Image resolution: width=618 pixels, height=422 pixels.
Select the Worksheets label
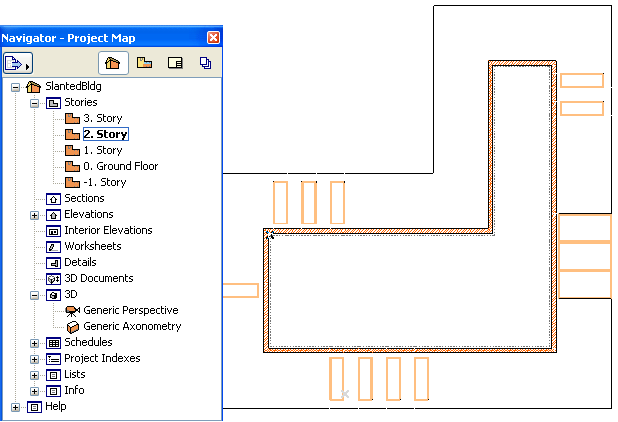point(93,246)
